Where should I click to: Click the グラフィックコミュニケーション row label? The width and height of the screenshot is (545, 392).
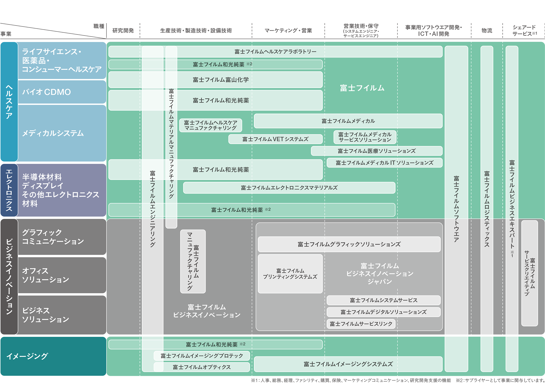(x=62, y=237)
